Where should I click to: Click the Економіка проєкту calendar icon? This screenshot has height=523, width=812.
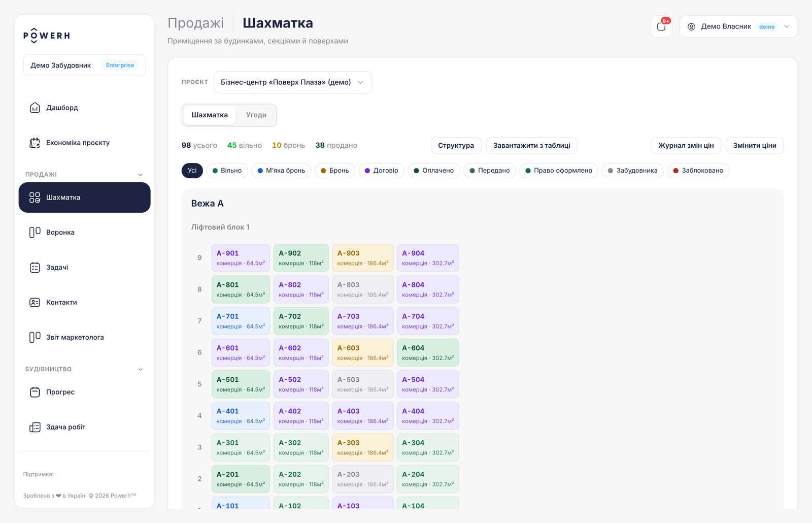(35, 143)
